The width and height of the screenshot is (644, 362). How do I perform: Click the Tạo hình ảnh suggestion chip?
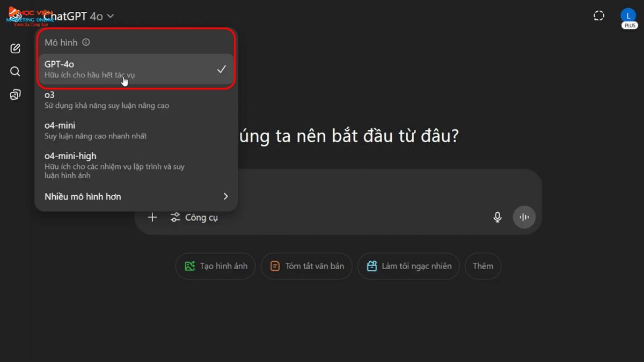pyautogui.click(x=215, y=266)
